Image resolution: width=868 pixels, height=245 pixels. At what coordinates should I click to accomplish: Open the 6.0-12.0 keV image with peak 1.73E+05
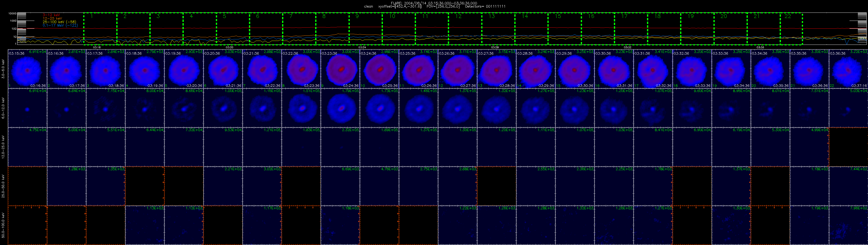(x=380, y=108)
